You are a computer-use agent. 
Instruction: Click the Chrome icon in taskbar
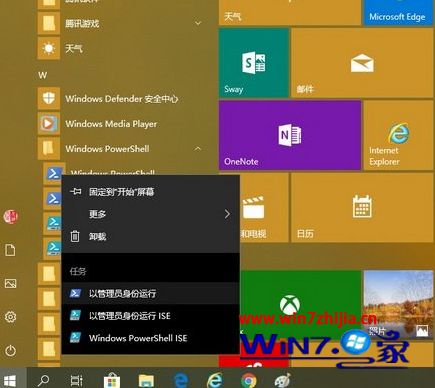[x=249, y=380]
